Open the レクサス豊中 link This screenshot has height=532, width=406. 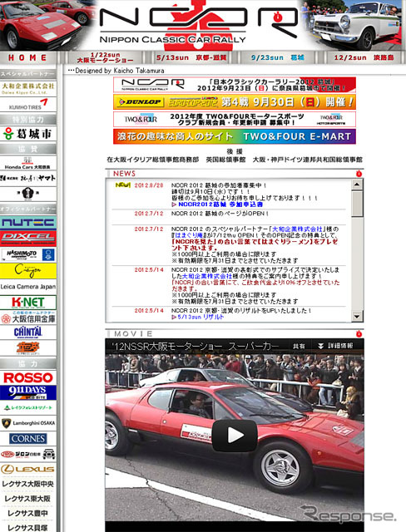[x=28, y=514]
